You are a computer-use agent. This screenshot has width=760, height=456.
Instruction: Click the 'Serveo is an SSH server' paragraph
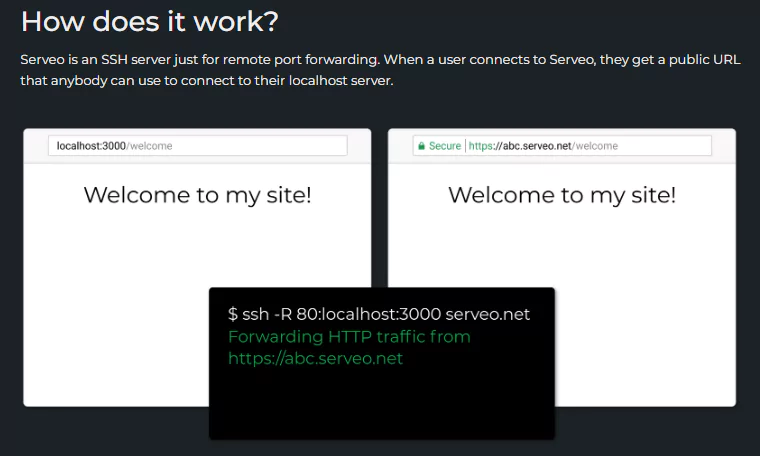click(x=380, y=70)
